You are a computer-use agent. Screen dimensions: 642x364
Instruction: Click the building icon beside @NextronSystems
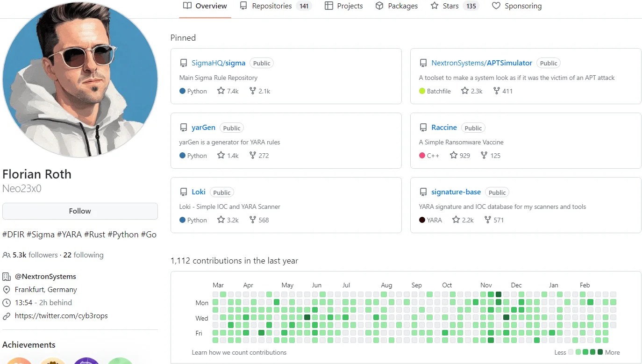7,277
